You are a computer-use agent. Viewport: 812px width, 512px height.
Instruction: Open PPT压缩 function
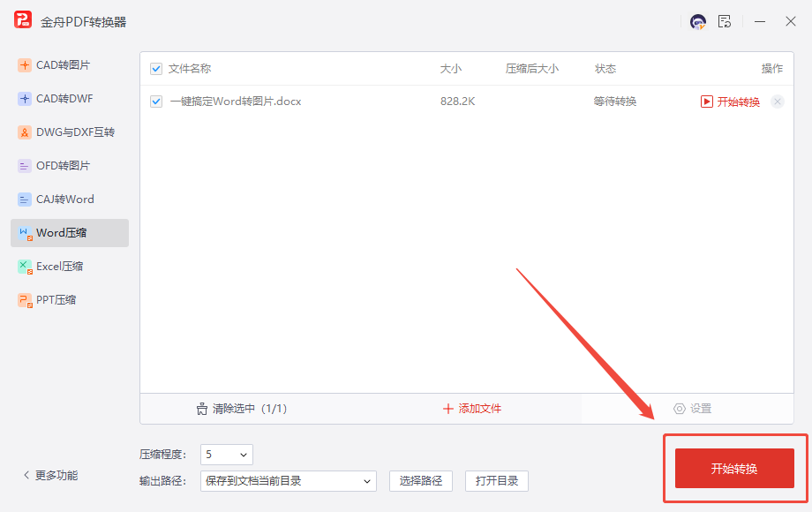[70, 300]
